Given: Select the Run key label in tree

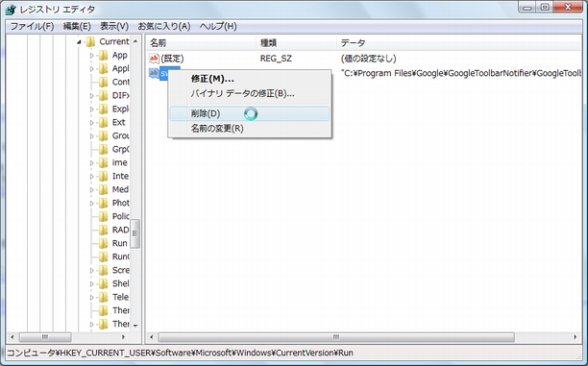Looking at the screenshot, I should click(x=120, y=243).
